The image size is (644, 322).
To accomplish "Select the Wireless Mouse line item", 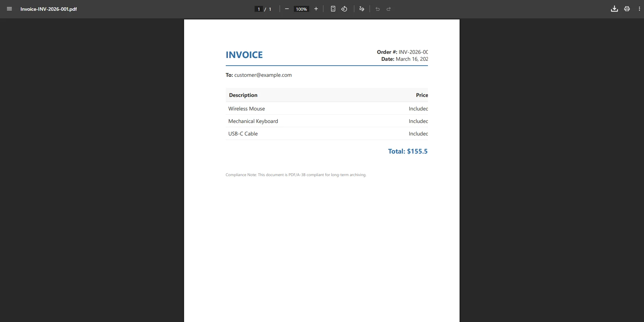I will click(x=246, y=109).
